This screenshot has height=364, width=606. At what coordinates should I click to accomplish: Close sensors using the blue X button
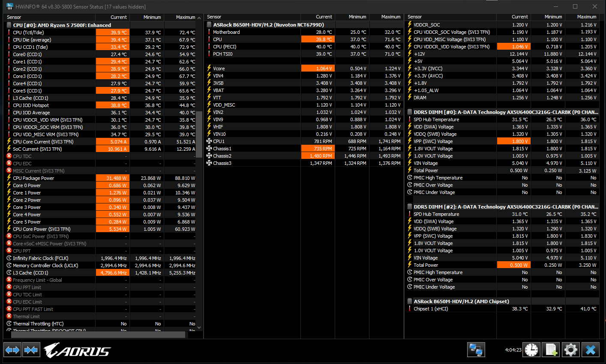[591, 349]
